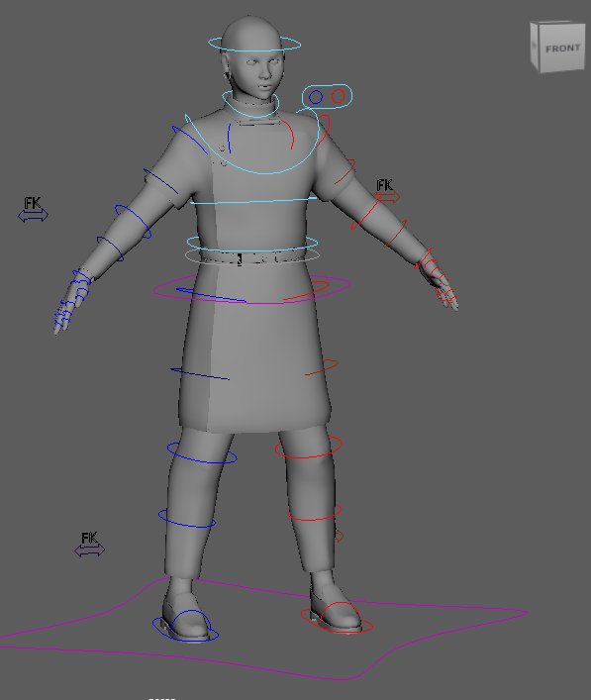Select the red collar curve on chest
591x700 pixels.
coord(289,134)
